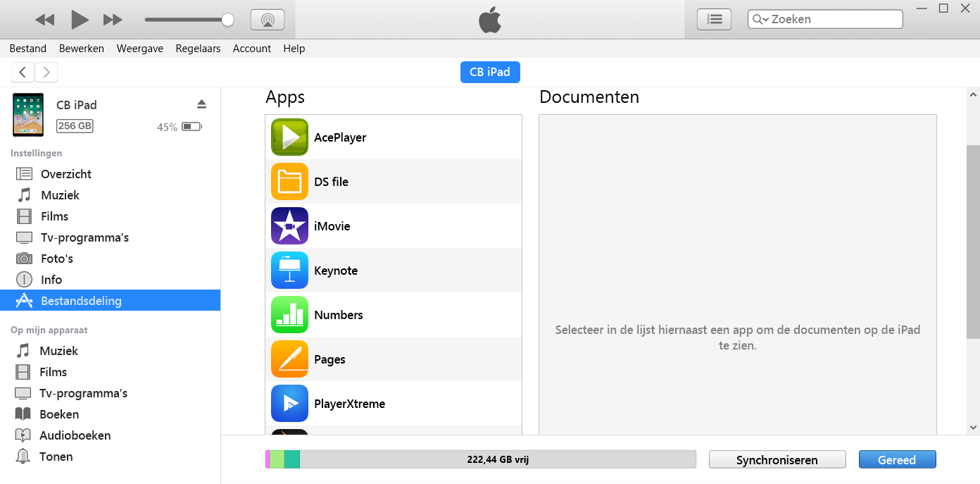This screenshot has height=484, width=980.
Task: Select DS file app entry
Action: [331, 182]
